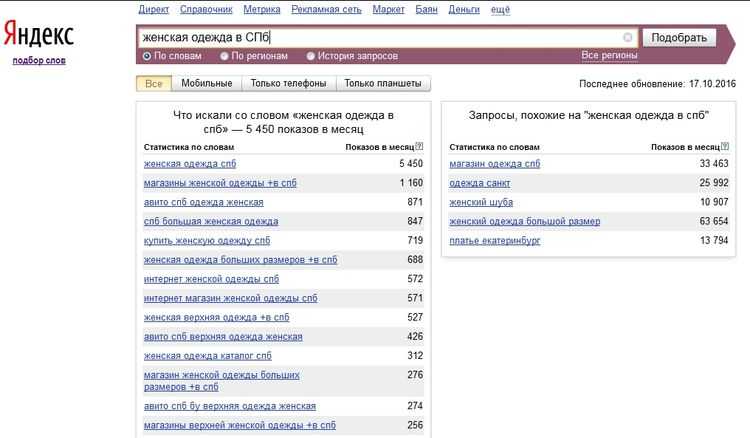This screenshot has height=438, width=750.
Task: Open Маркет in the top navigation
Action: (x=388, y=10)
